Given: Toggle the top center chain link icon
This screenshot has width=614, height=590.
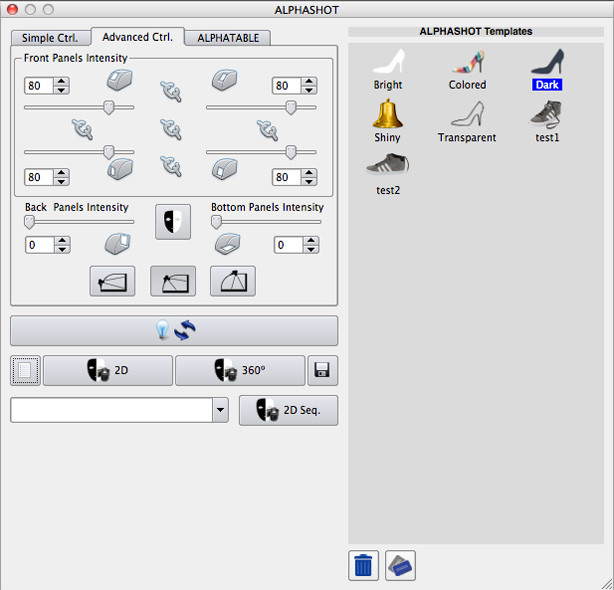Looking at the screenshot, I should 171,91.
